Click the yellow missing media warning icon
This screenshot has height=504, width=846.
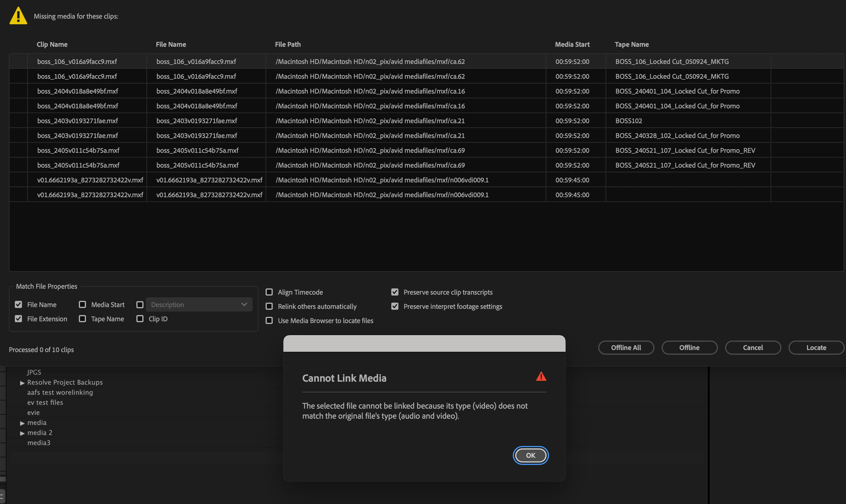coord(18,16)
